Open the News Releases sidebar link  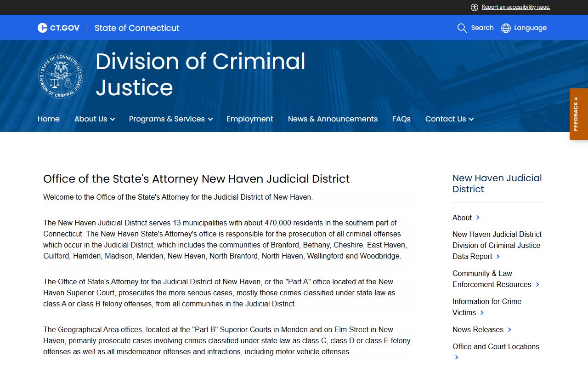(478, 329)
